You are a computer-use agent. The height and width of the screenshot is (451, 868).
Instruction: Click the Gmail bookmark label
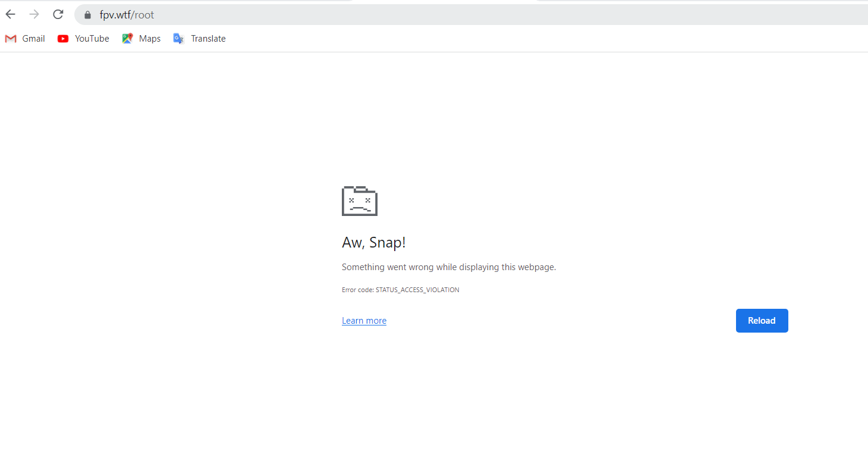(33, 38)
